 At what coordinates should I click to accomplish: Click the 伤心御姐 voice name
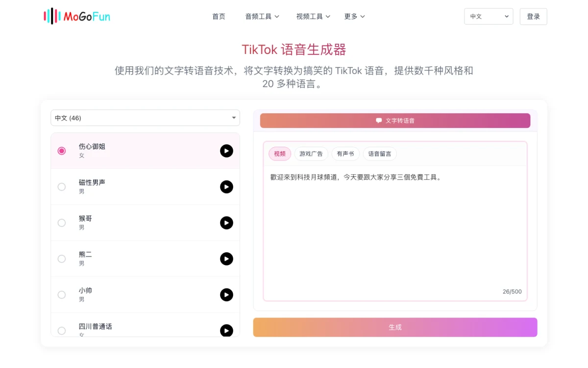(x=92, y=146)
